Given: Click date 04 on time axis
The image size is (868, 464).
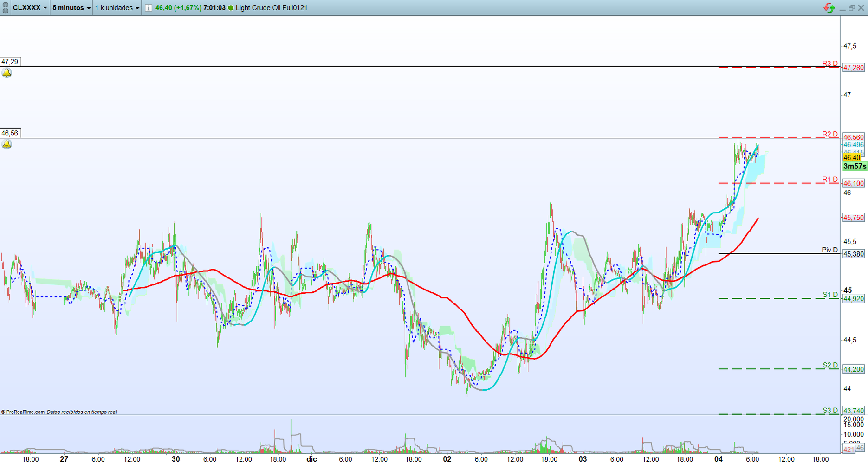Looking at the screenshot, I should [719, 459].
